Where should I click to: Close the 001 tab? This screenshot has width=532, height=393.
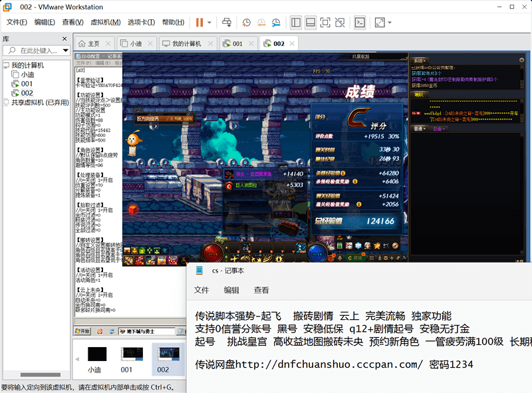pos(251,43)
